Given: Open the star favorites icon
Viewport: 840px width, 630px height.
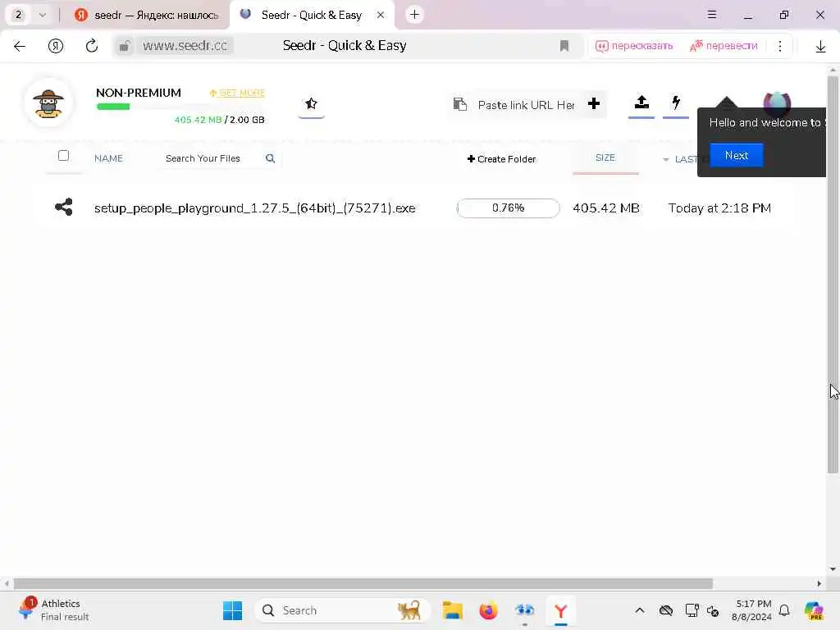Looking at the screenshot, I should point(311,103).
